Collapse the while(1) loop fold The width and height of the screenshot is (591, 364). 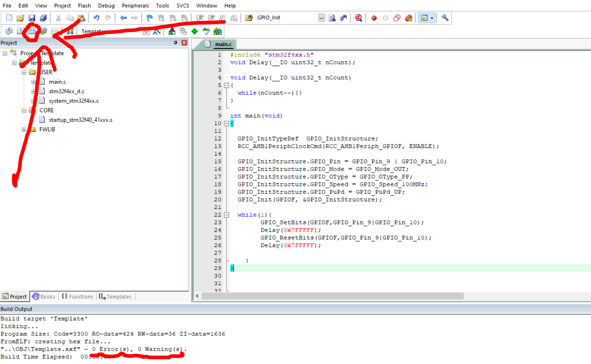[x=226, y=215]
